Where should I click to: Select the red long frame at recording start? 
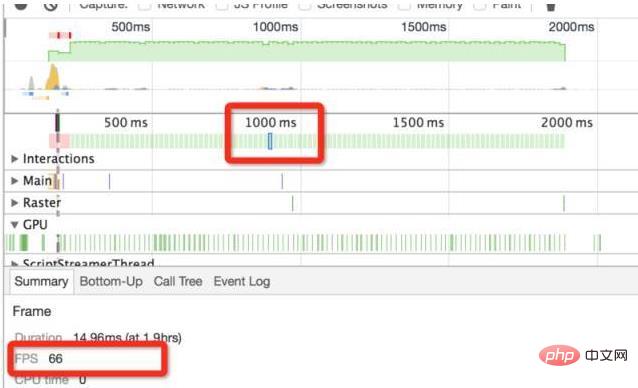pyautogui.click(x=59, y=141)
